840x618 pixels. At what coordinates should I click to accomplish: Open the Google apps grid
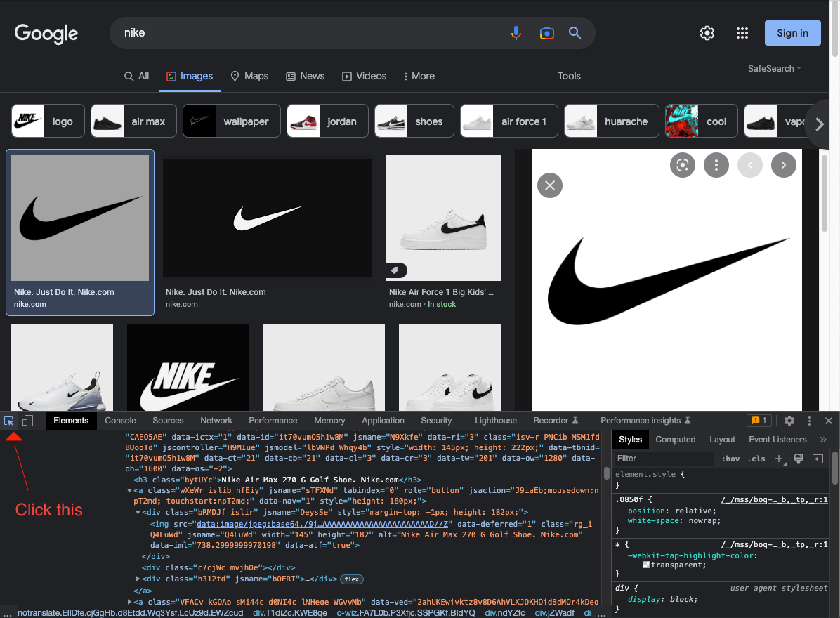point(742,33)
